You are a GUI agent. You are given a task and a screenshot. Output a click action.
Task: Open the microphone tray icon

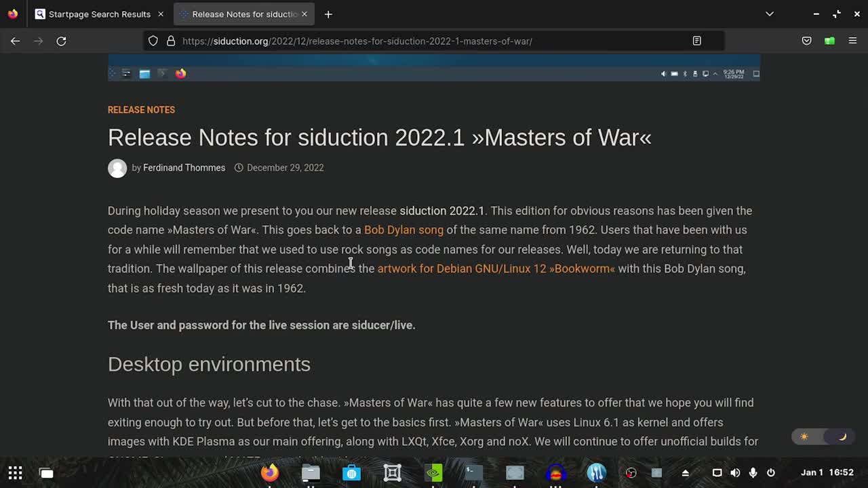click(753, 472)
